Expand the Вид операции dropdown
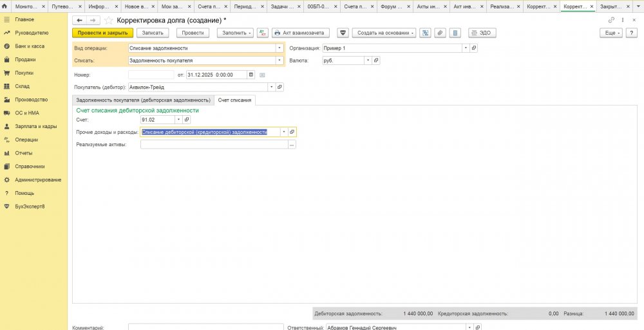The image size is (644, 330). (x=279, y=48)
